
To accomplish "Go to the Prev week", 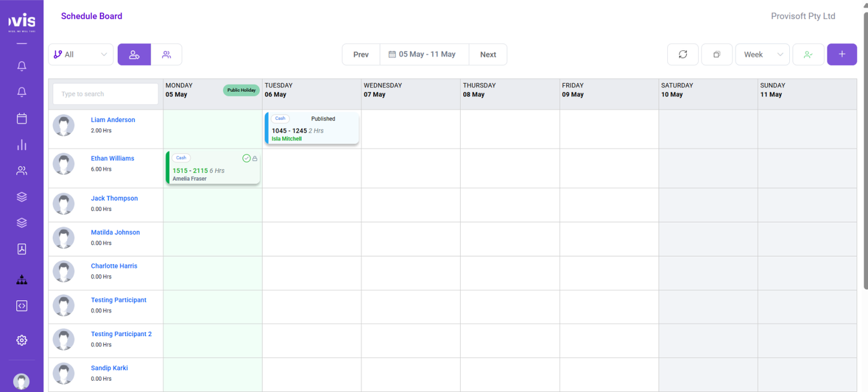I will [361, 55].
